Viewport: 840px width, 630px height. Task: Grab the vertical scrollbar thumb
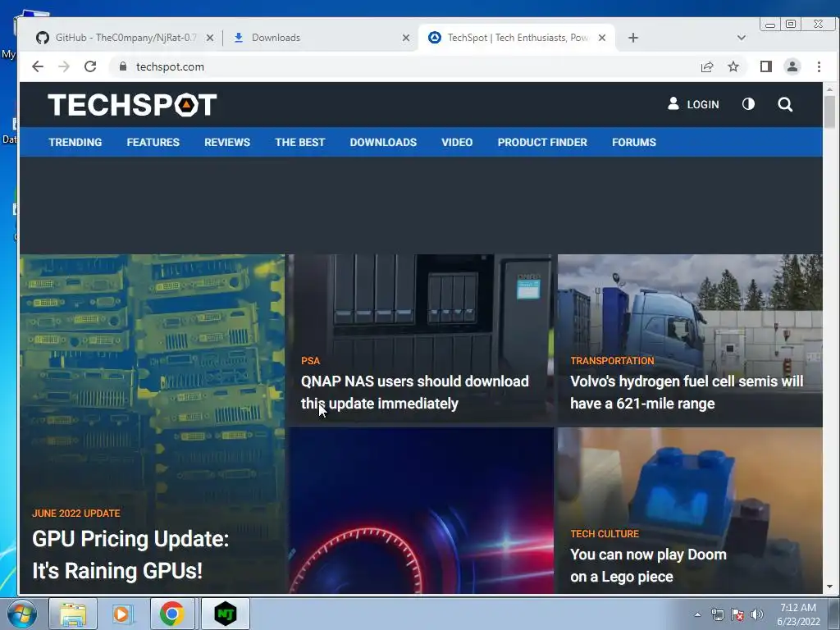(x=829, y=112)
